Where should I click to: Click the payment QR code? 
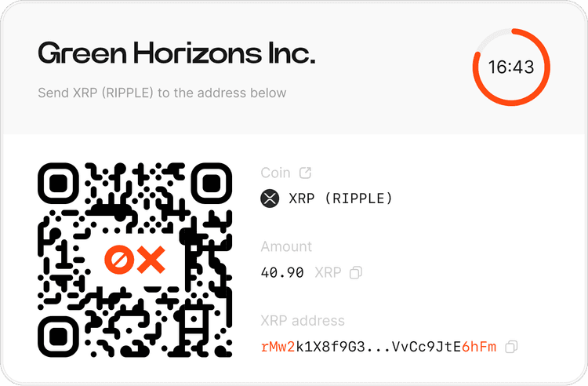pos(135,260)
